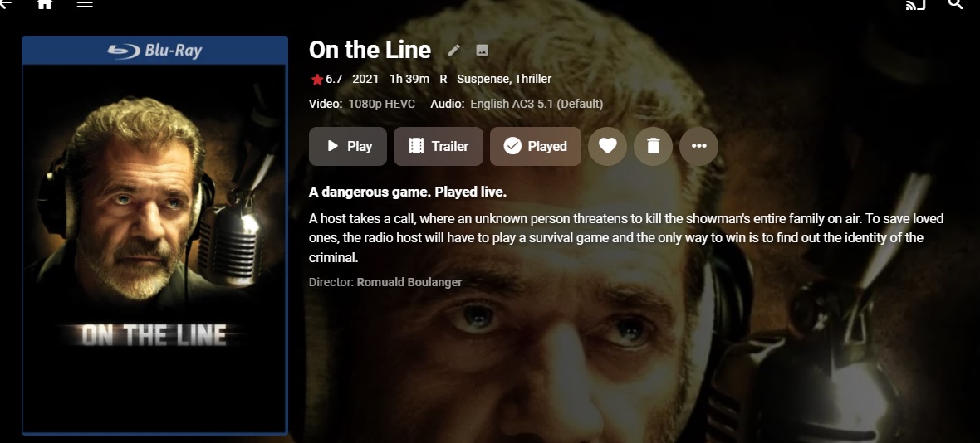The width and height of the screenshot is (980, 443).
Task: Choose the English AC3 5.1 audio track
Action: (537, 104)
